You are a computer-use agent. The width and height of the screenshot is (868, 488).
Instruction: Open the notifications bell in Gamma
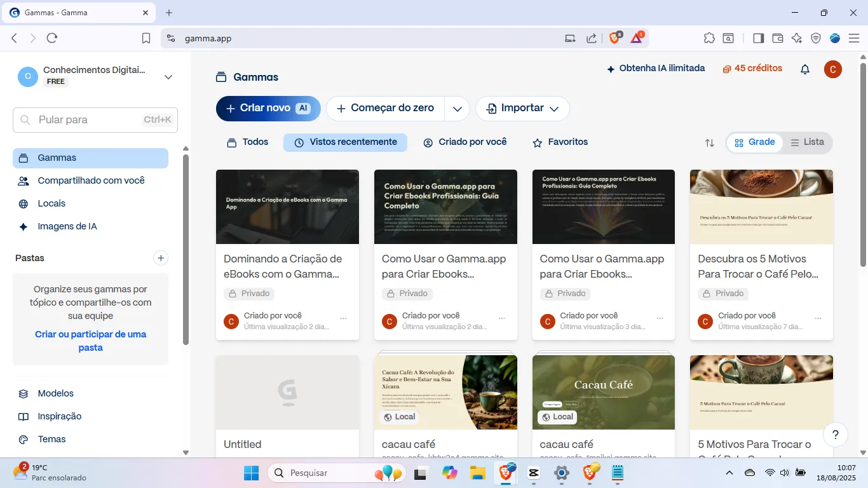pyautogui.click(x=805, y=69)
